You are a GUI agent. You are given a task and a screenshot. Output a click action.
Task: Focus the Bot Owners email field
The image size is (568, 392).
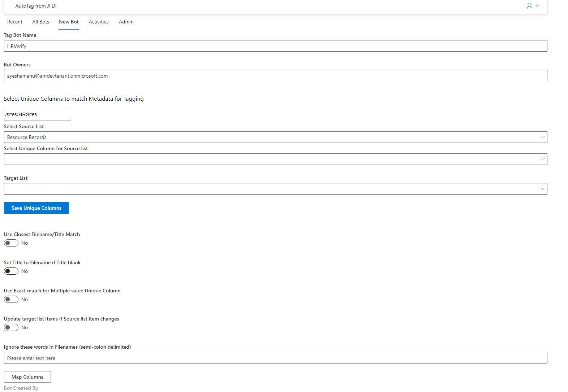275,75
